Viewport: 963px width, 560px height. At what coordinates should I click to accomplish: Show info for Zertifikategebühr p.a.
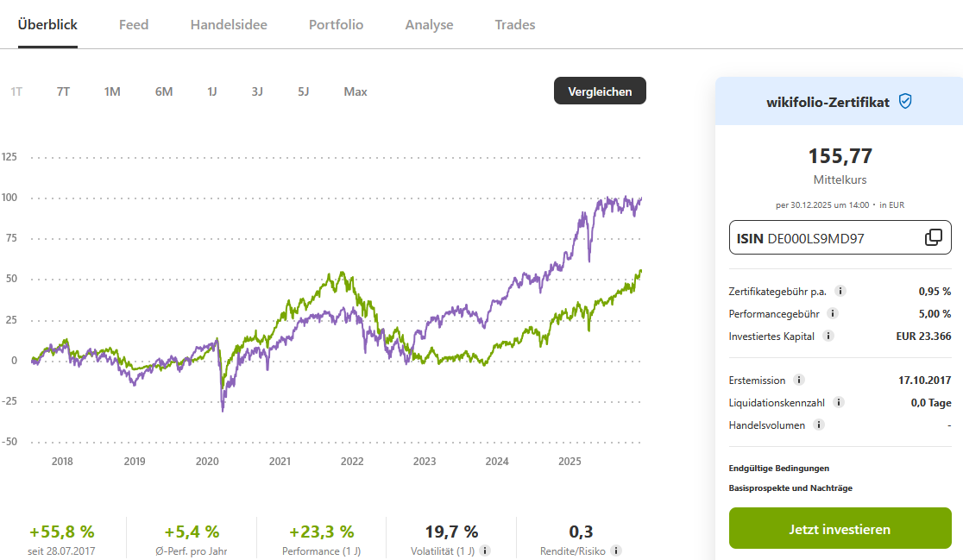(x=840, y=292)
